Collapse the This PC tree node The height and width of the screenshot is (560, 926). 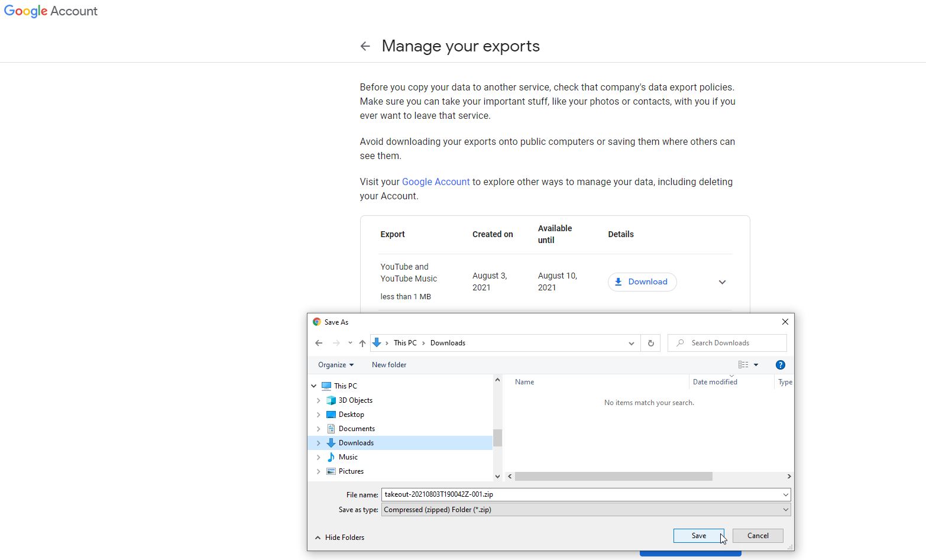click(314, 386)
